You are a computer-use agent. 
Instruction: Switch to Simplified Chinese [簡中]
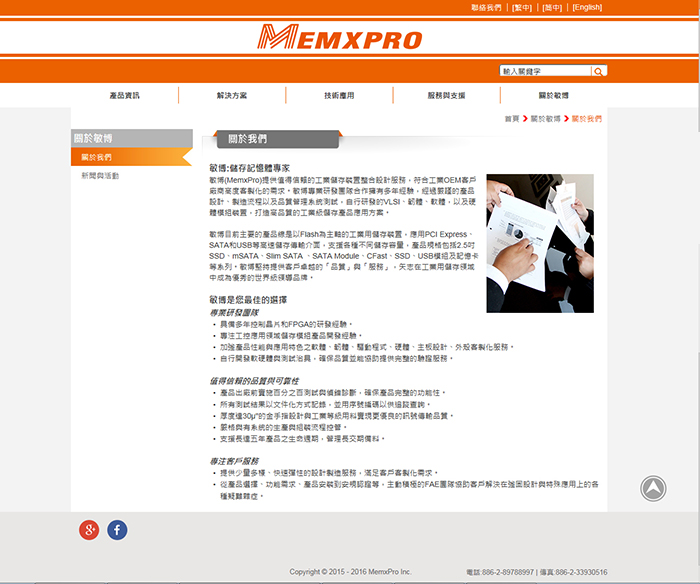[552, 8]
